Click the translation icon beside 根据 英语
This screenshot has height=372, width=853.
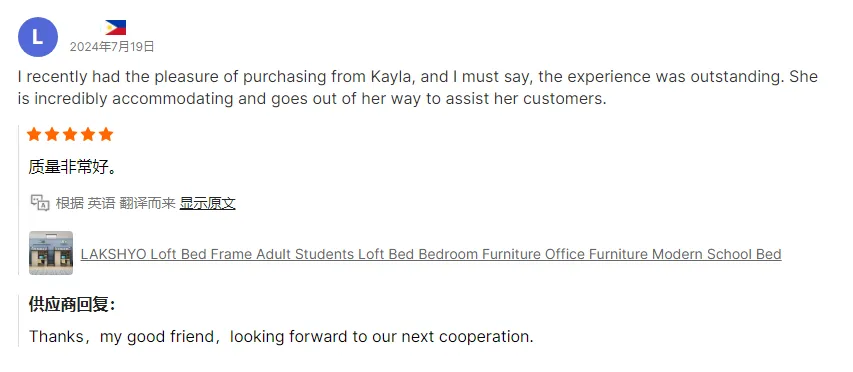[x=40, y=203]
